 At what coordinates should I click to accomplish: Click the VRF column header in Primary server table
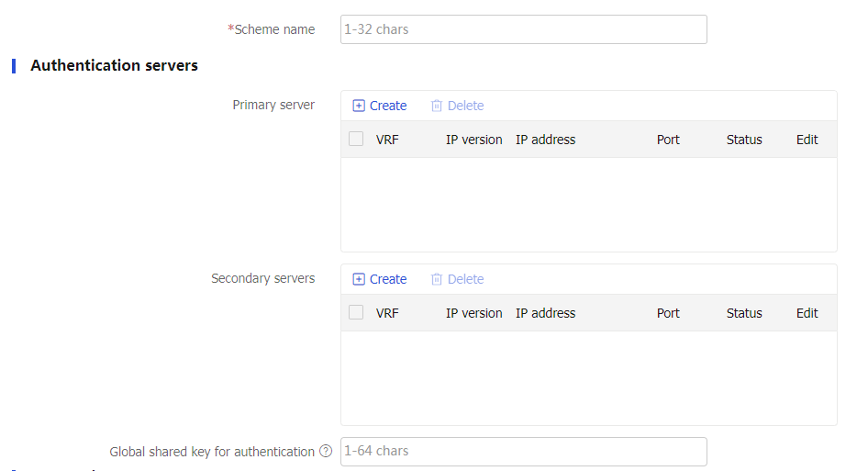point(387,140)
